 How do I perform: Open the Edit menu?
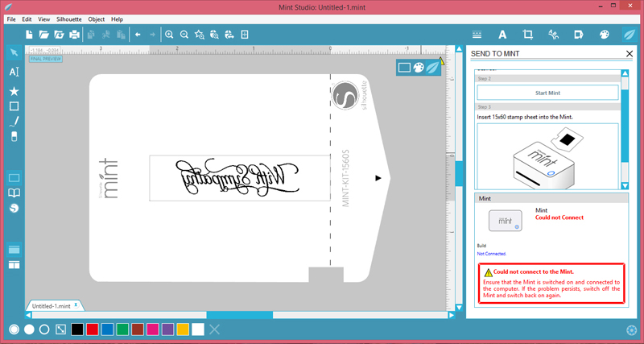click(27, 19)
